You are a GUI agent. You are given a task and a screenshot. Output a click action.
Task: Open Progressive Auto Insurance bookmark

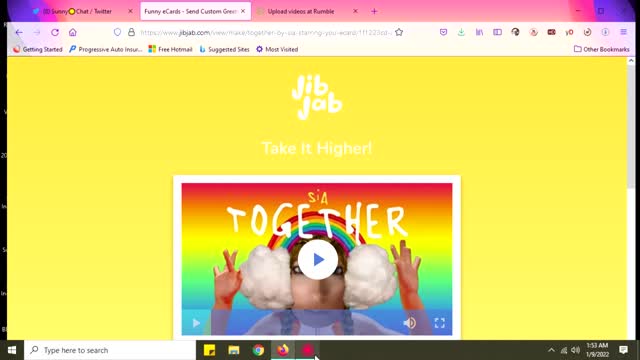click(106, 49)
